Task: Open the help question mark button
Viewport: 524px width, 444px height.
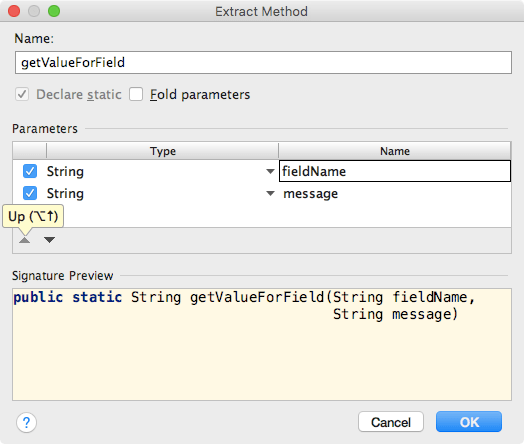Action: (26, 423)
